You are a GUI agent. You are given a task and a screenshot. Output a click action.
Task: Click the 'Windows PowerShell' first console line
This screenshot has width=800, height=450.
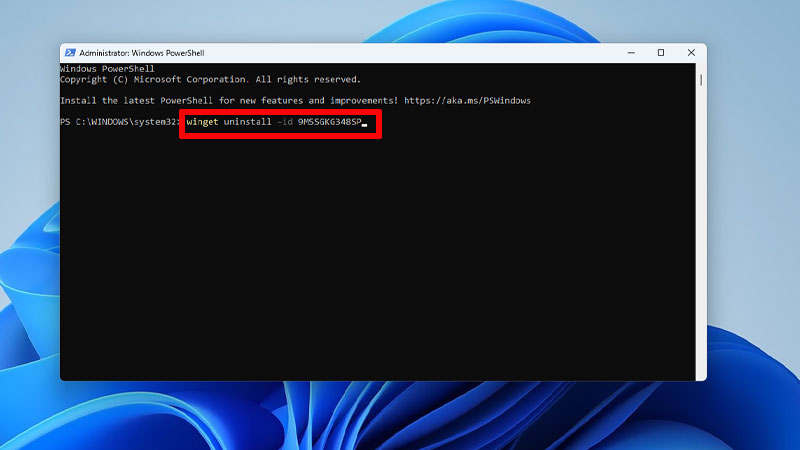pyautogui.click(x=107, y=69)
